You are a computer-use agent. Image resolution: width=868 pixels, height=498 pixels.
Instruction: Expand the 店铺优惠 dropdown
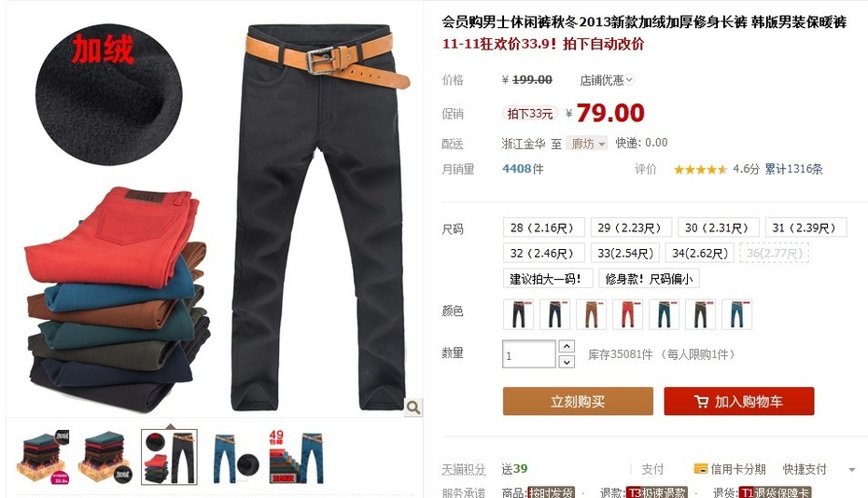(607, 80)
